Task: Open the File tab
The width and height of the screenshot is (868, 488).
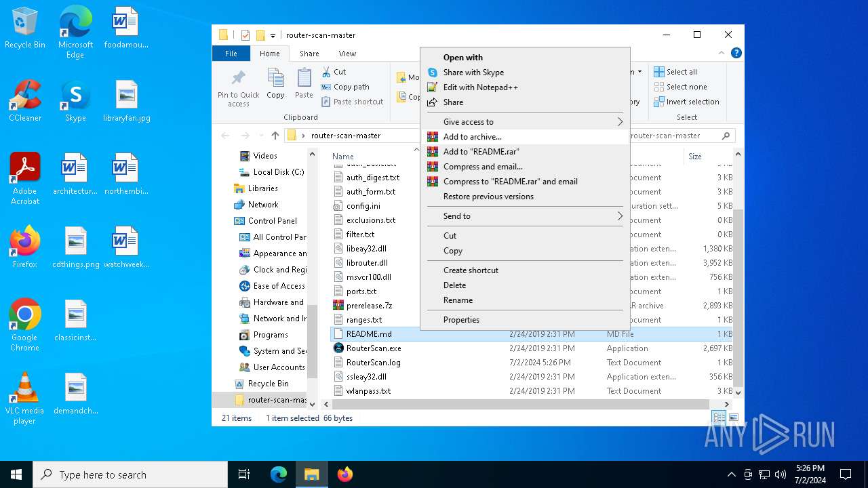Action: point(231,54)
